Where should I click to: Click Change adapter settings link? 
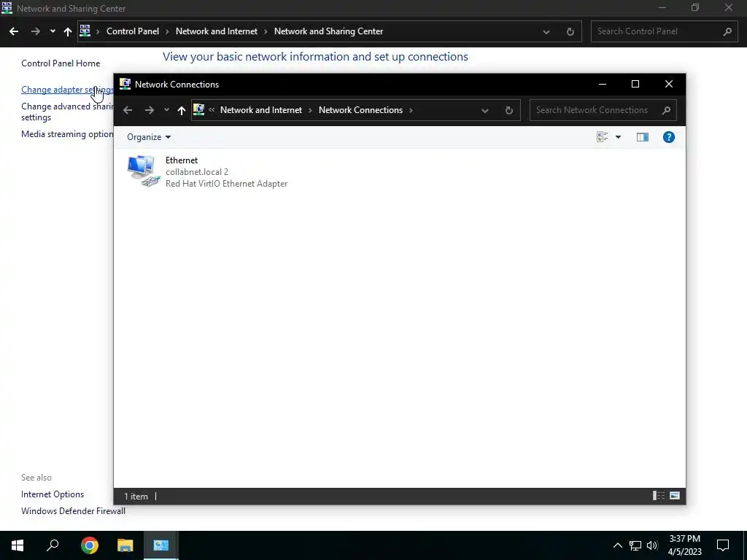[66, 90]
